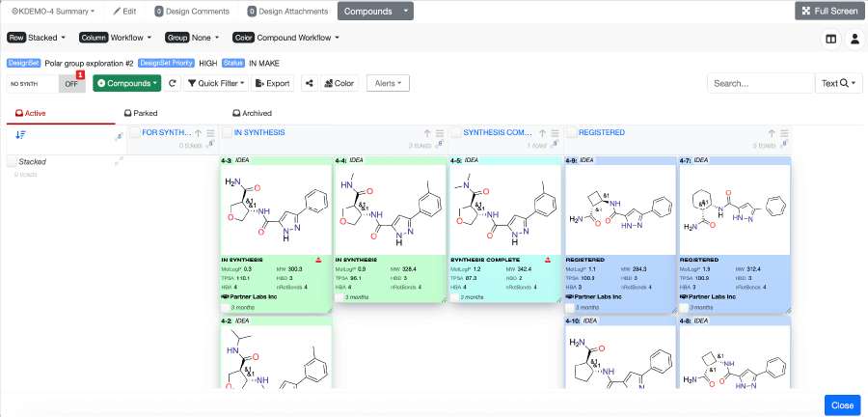The height and width of the screenshot is (417, 868).
Task: Check the SYNTHESIS COM column checkbox
Action: pyautogui.click(x=456, y=132)
